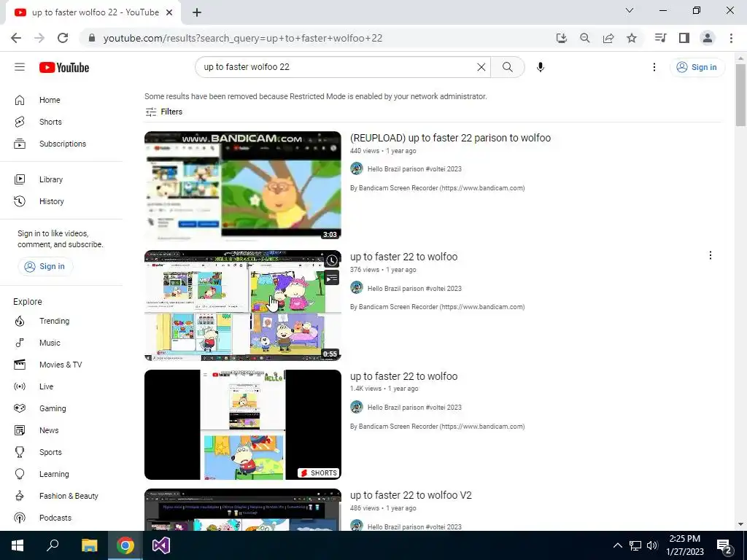Open the Shorts video thumbnail
Screen dimensions: 747x560
243,425
